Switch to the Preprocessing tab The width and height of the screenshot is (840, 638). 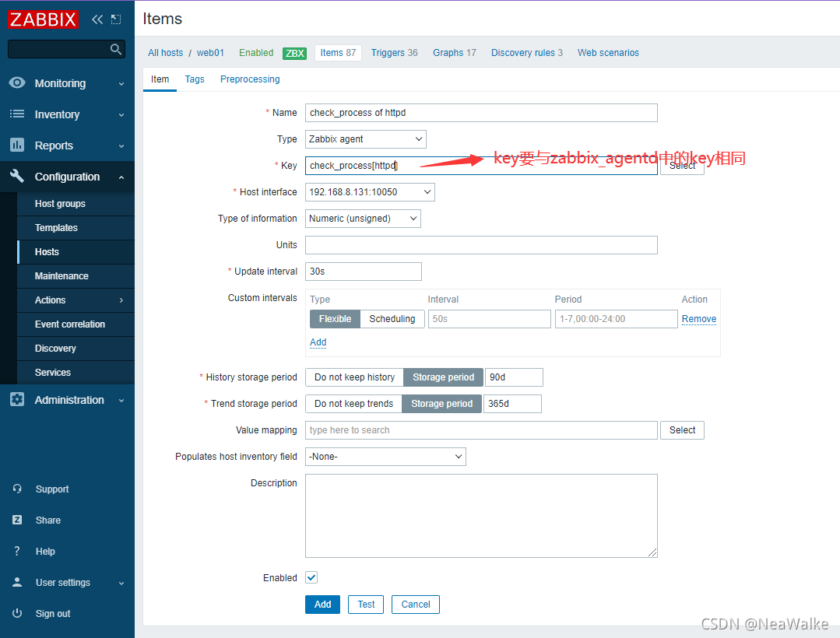(250, 79)
